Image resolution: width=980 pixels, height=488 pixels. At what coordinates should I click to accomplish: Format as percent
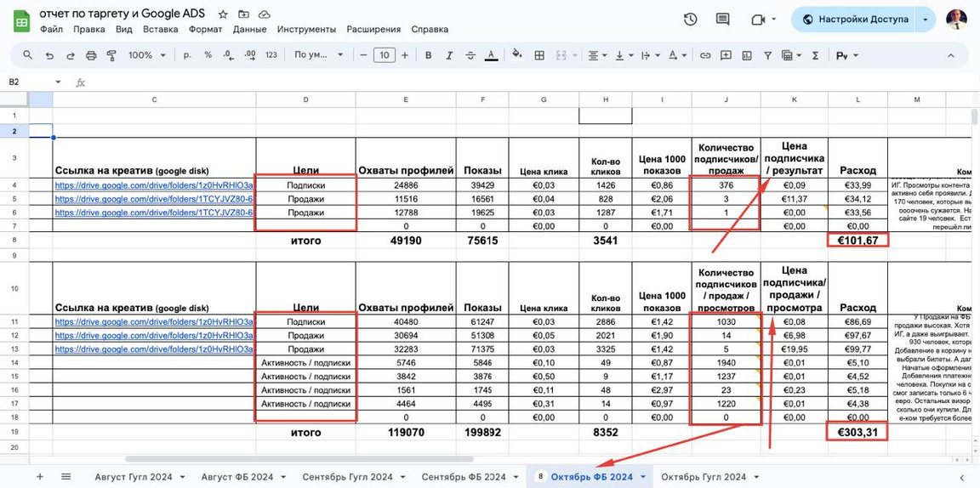208,55
